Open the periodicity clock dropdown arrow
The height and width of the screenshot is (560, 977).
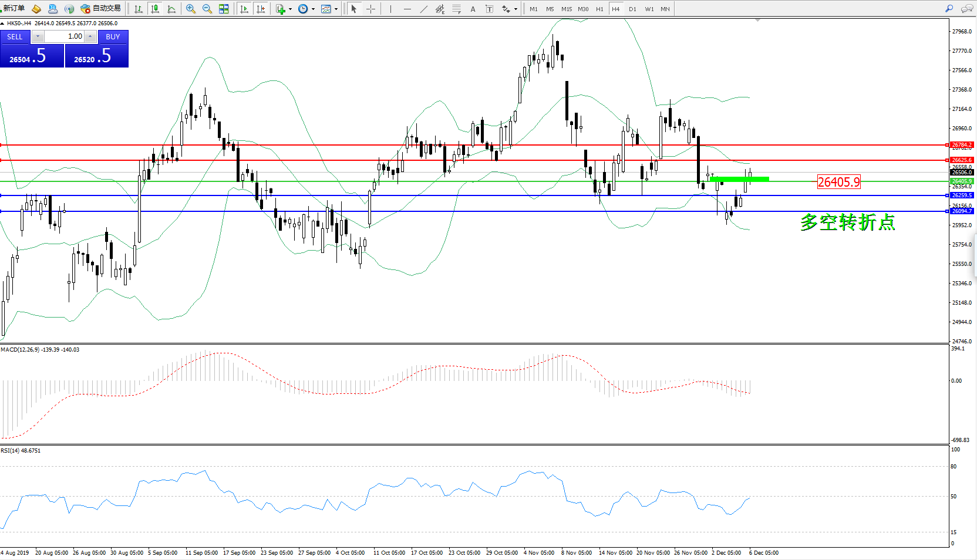[313, 9]
